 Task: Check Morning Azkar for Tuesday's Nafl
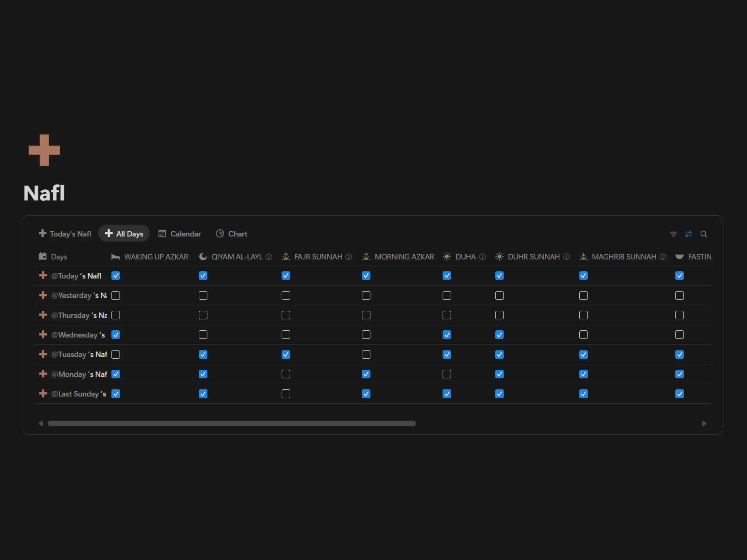(366, 354)
